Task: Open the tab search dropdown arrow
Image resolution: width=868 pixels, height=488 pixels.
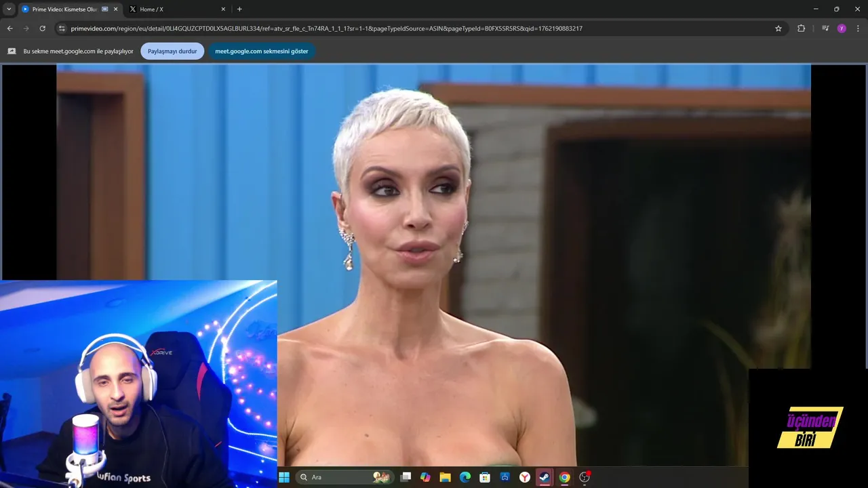Action: point(9,9)
